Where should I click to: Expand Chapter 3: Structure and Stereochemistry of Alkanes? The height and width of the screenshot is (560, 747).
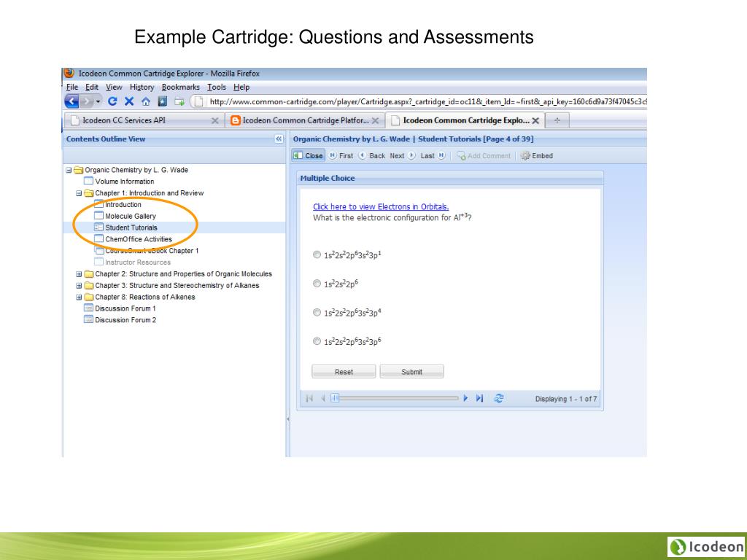click(x=79, y=286)
